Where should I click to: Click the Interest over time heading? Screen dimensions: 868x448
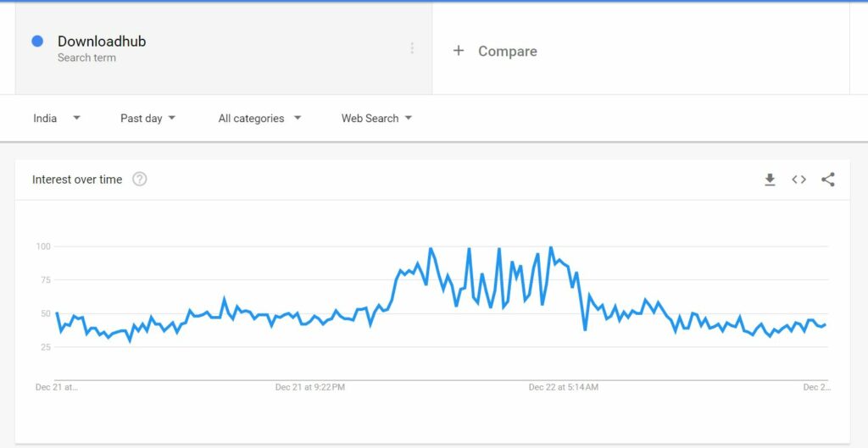77,180
